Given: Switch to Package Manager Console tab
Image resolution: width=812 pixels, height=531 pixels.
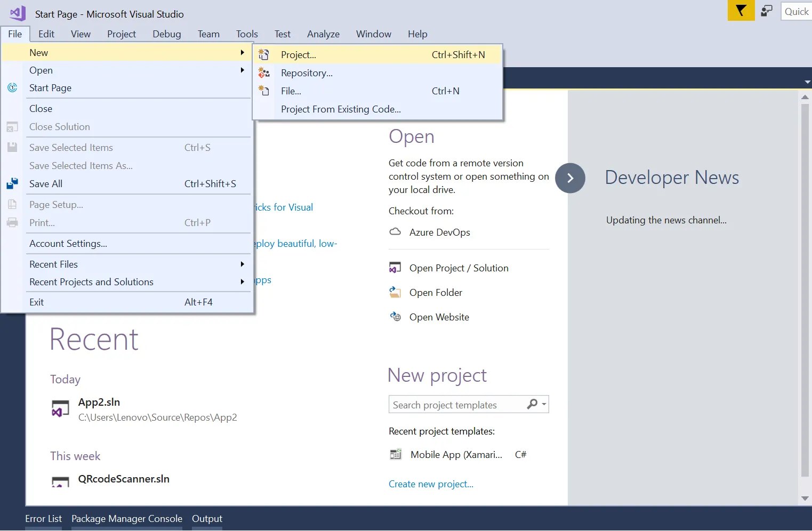Looking at the screenshot, I should pyautogui.click(x=127, y=518).
